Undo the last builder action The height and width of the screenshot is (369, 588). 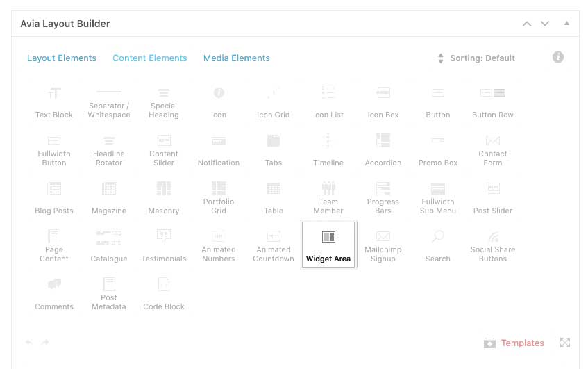point(29,342)
